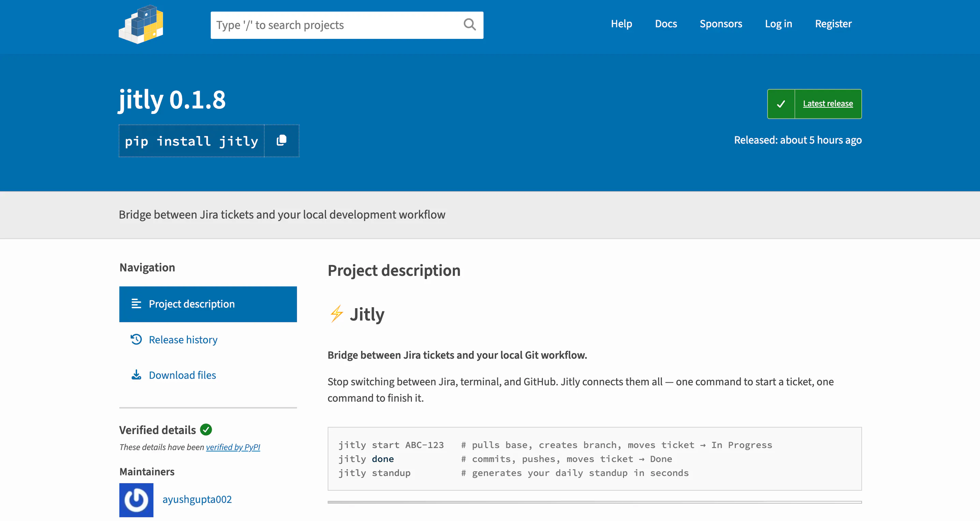Go to the Sponsors page

(721, 24)
